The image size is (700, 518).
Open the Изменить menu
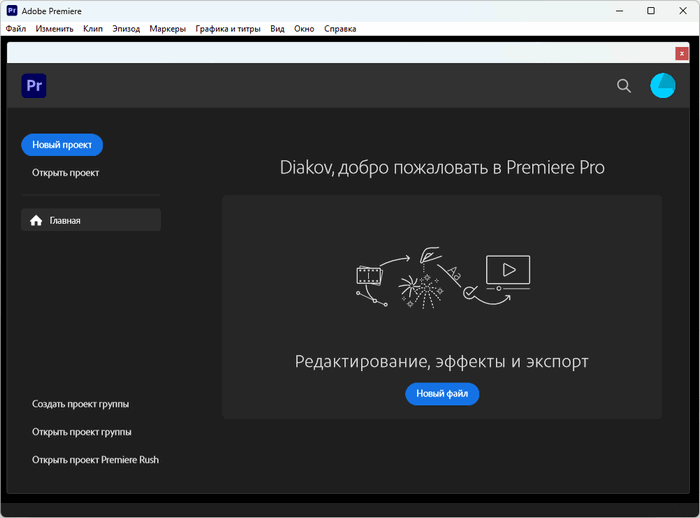point(54,29)
